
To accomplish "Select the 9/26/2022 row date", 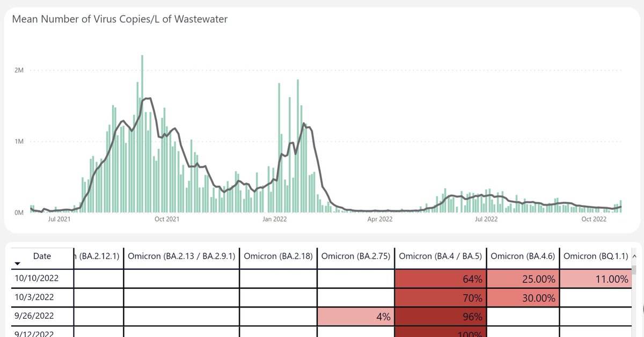I will pos(34,316).
